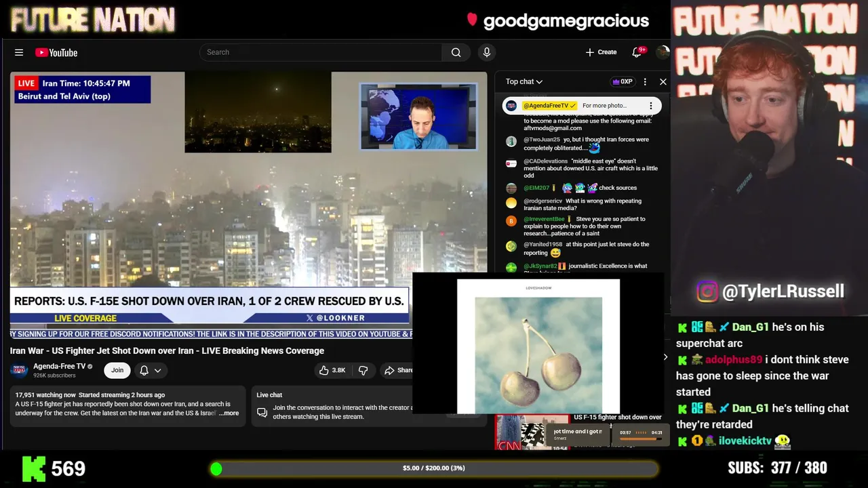Click @EIM207 chat avatar
868x488 pixels.
point(511,188)
